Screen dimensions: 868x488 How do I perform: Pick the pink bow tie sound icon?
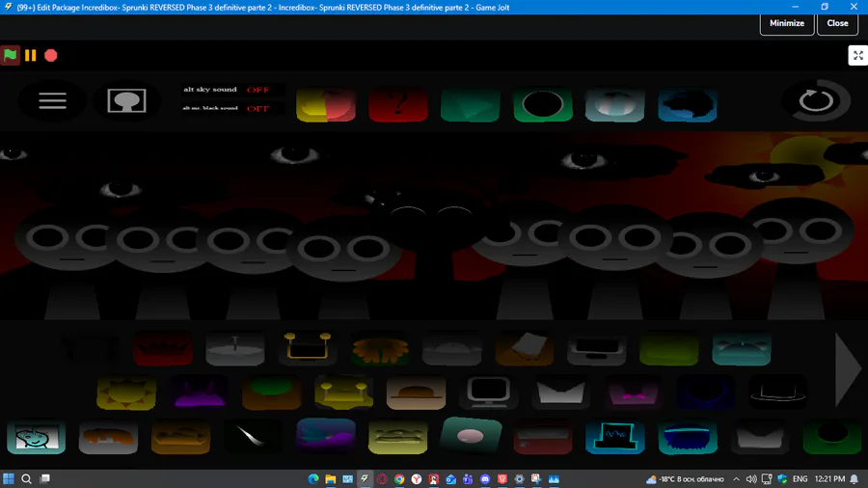[x=633, y=393]
